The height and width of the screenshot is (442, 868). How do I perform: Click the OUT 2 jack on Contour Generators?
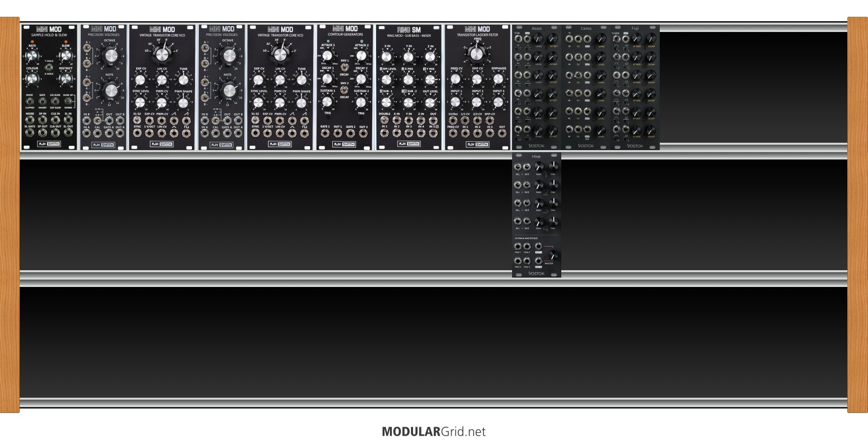coord(363,133)
